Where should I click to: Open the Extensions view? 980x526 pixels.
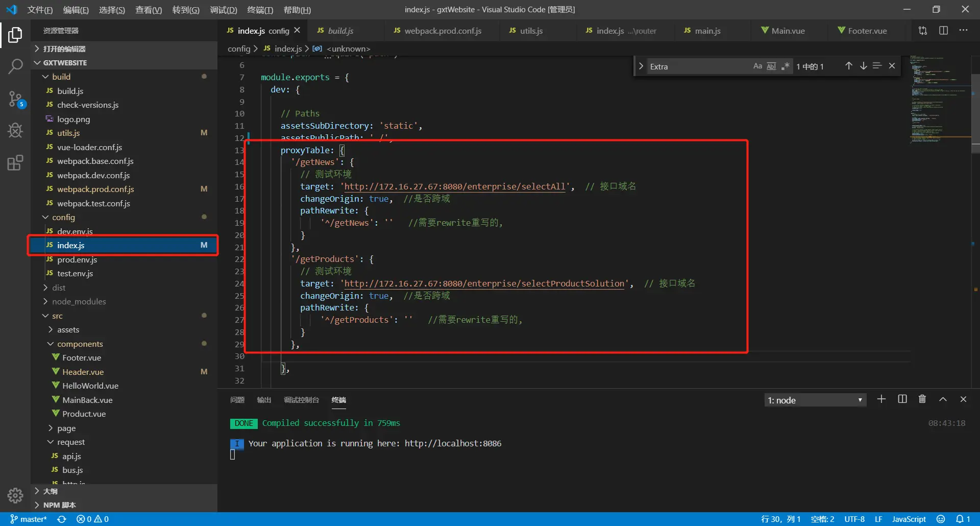tap(15, 163)
